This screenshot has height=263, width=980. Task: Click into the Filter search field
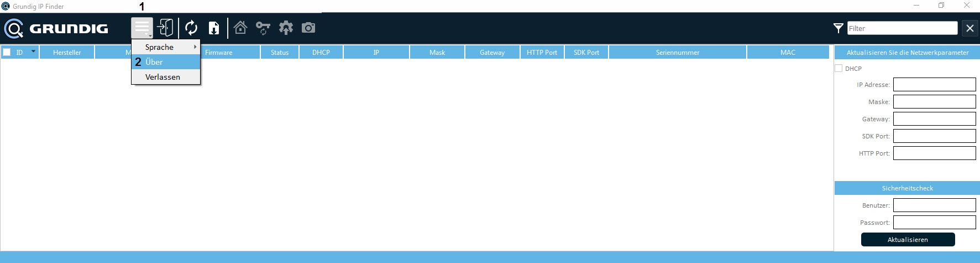point(902,28)
